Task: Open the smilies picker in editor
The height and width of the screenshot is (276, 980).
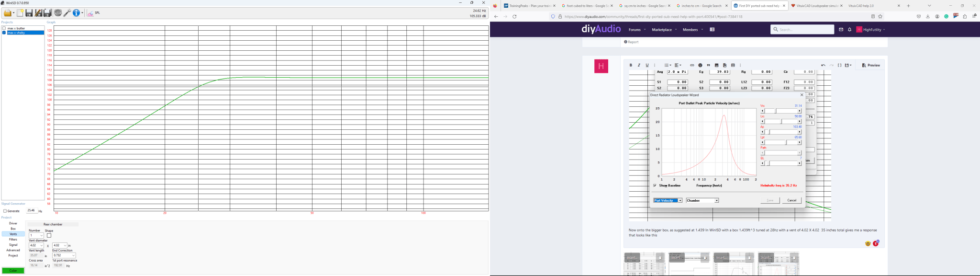Action: pyautogui.click(x=700, y=65)
